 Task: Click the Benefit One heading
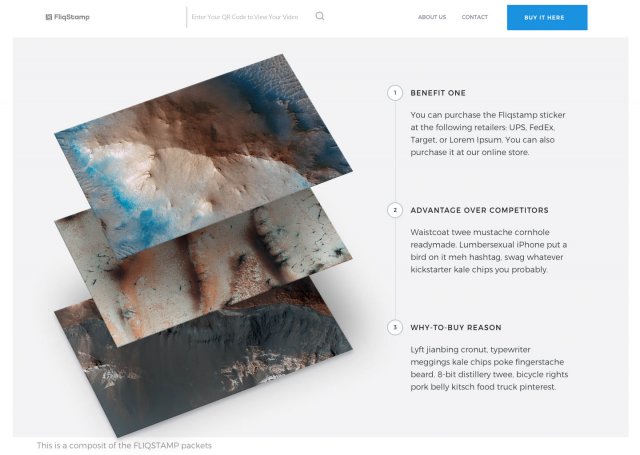pos(438,93)
